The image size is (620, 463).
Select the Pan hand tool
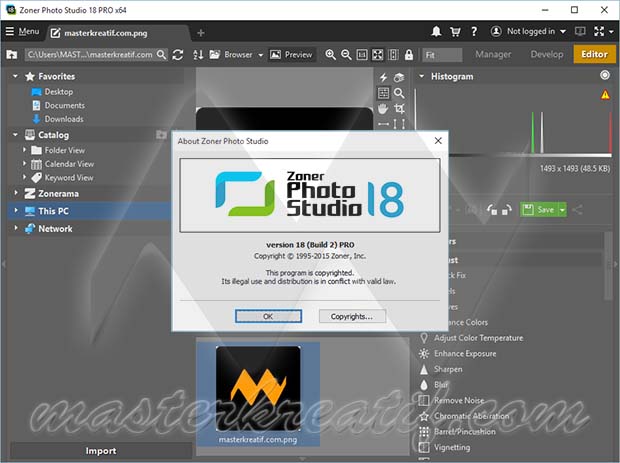click(383, 109)
